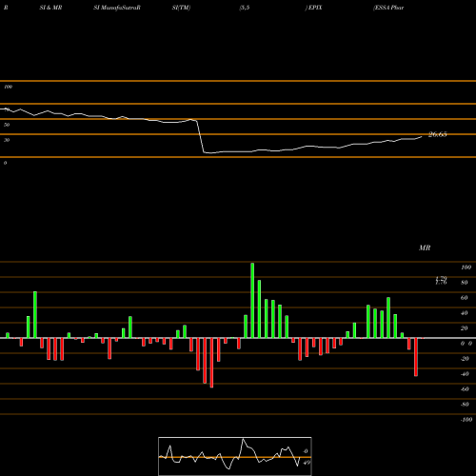This screenshot has width=476, height=476.
Task: Click the tallest green MR bar
Action: pyautogui.click(x=252, y=300)
